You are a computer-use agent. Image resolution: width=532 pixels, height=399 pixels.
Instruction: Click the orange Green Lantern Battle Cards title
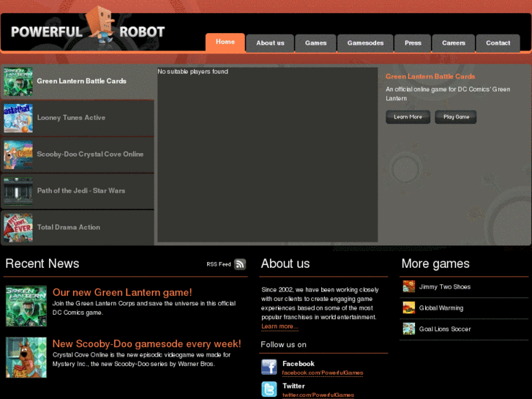point(430,76)
